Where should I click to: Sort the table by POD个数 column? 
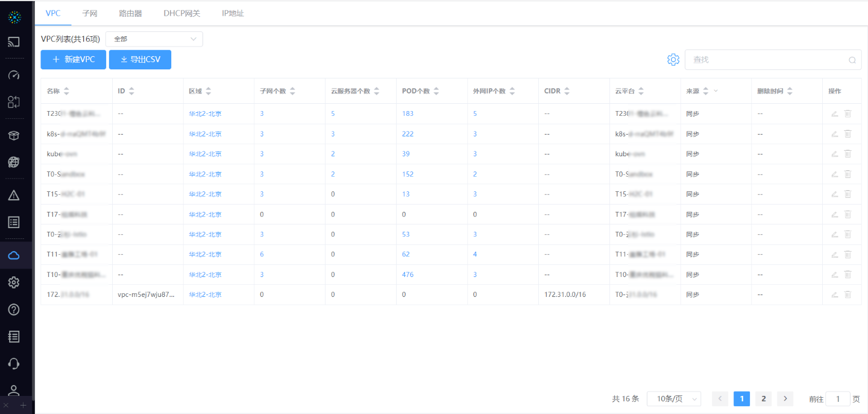436,91
